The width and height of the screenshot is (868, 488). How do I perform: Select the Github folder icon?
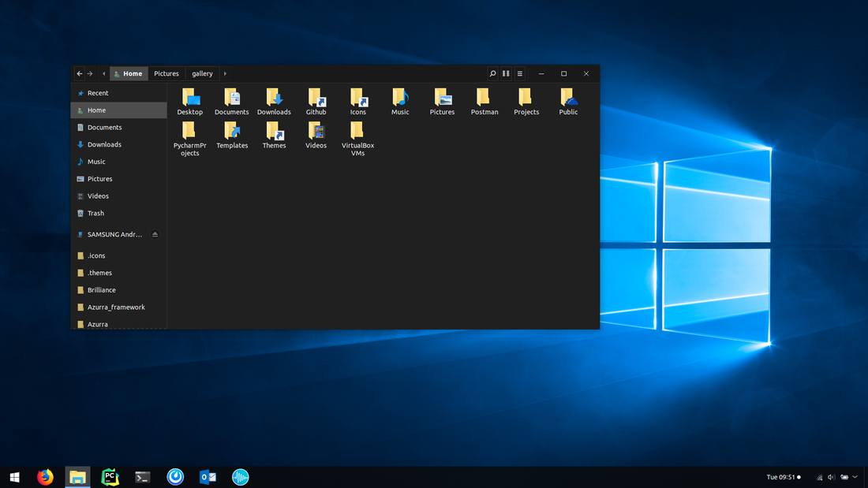coord(316,98)
